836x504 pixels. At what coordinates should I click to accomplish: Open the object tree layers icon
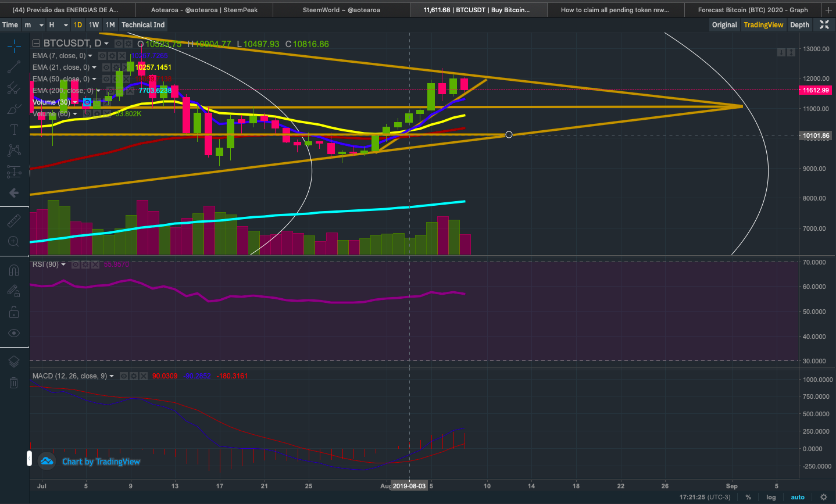[x=14, y=361]
